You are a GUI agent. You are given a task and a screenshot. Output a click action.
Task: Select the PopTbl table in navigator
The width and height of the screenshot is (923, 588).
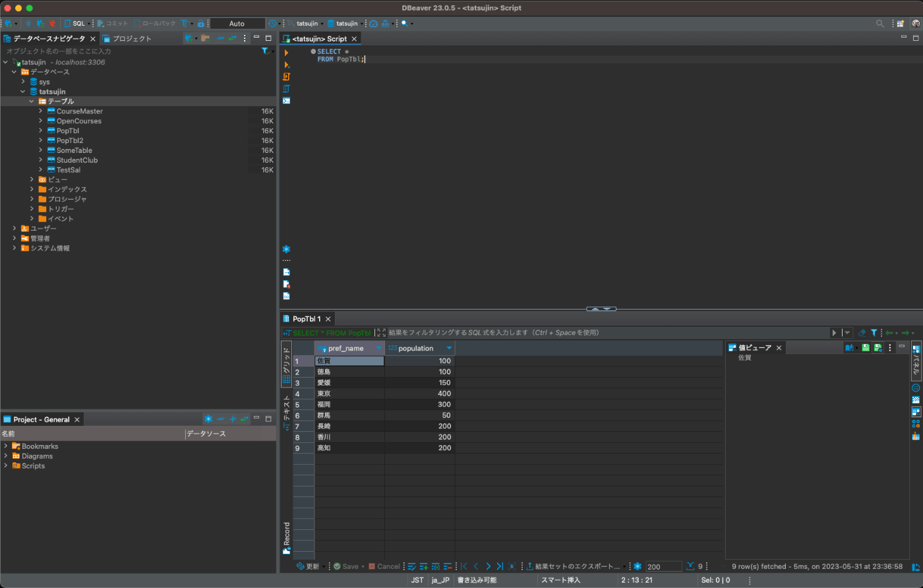pyautogui.click(x=68, y=131)
